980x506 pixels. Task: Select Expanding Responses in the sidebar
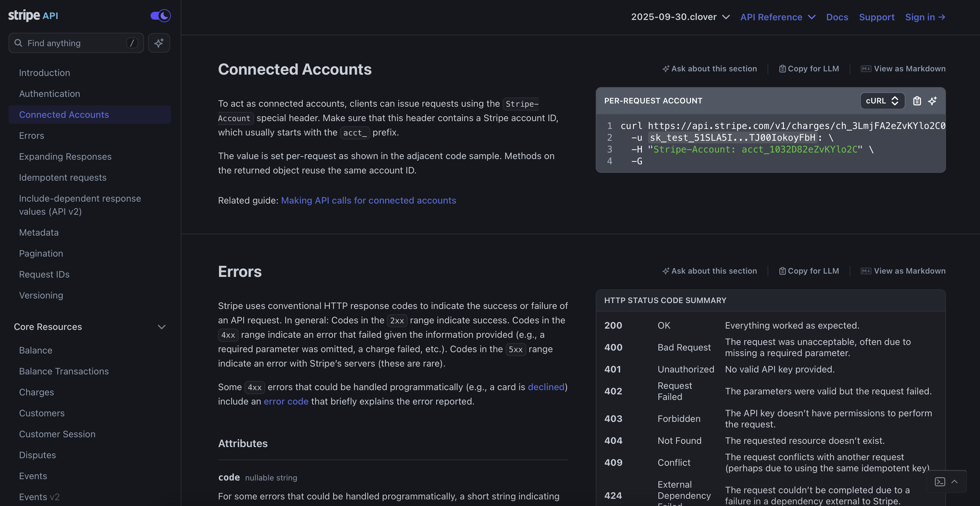[65, 157]
